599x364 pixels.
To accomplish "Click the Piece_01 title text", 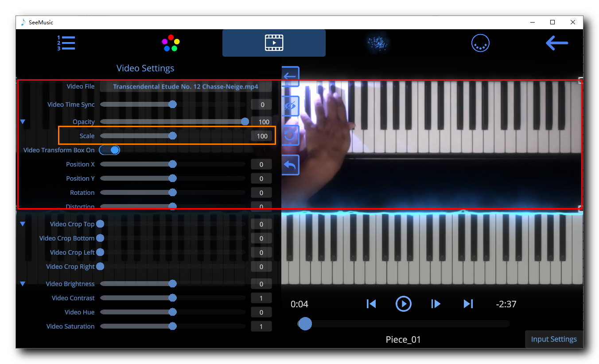I will point(403,340).
